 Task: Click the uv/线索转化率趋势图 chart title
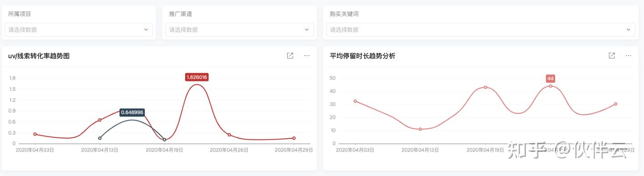pos(39,56)
